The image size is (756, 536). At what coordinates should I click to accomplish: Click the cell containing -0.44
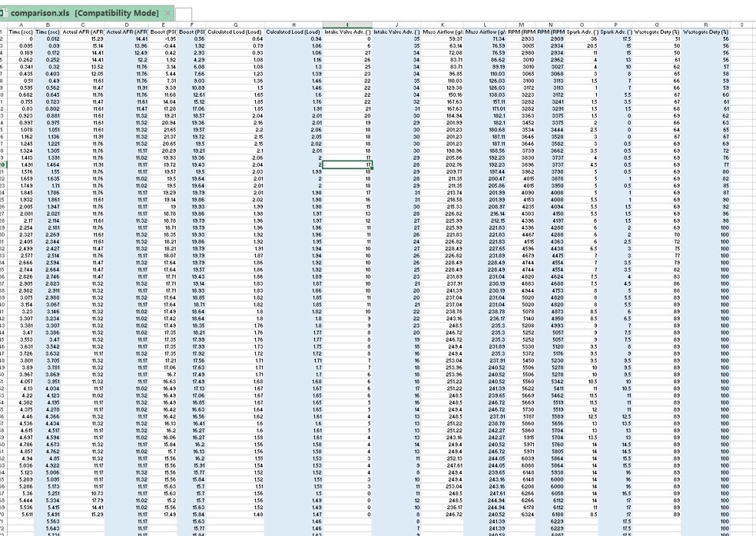tap(164, 46)
